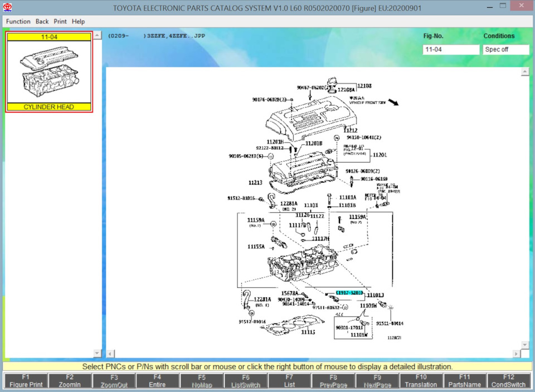Click the F4 Entire view button

click(157, 381)
